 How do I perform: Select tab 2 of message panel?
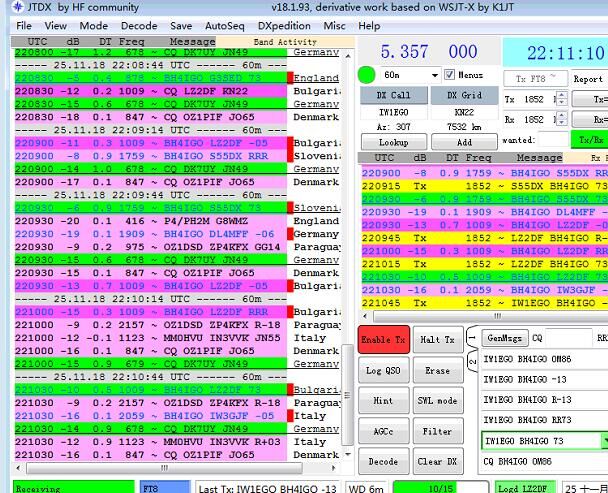[x=472, y=362]
